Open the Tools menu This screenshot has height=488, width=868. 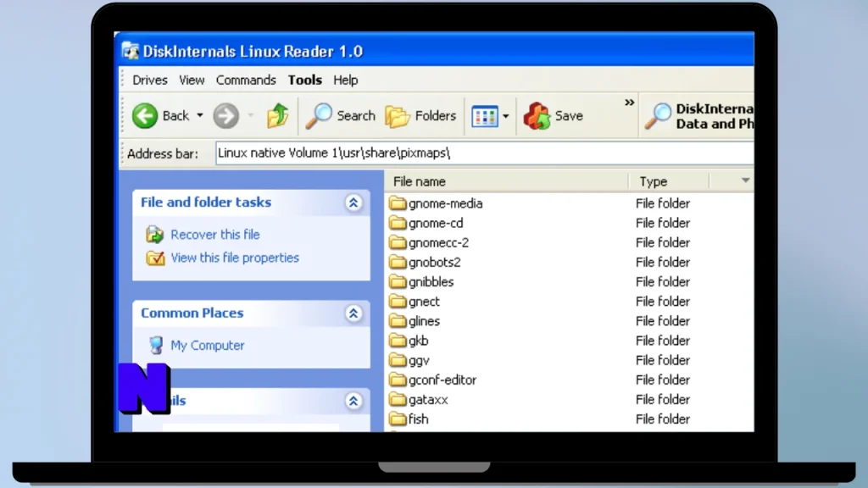click(305, 80)
